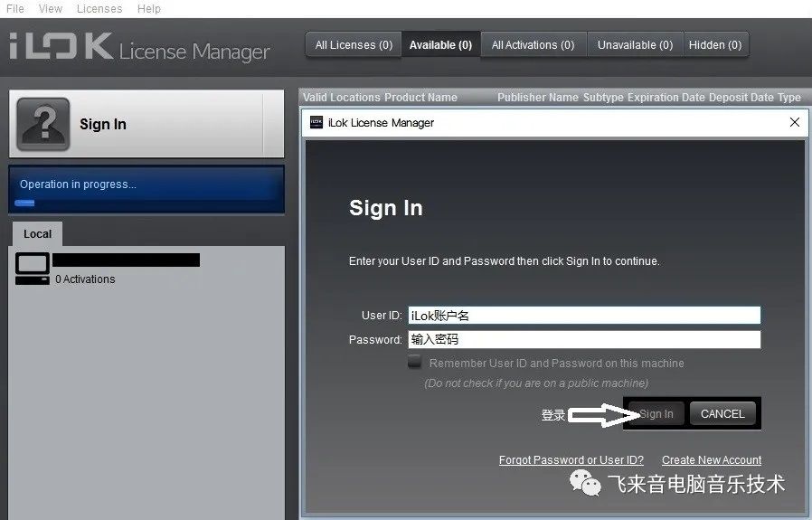This screenshot has width=812, height=520.
Task: Sort by Product Name column header
Action: 420,98
